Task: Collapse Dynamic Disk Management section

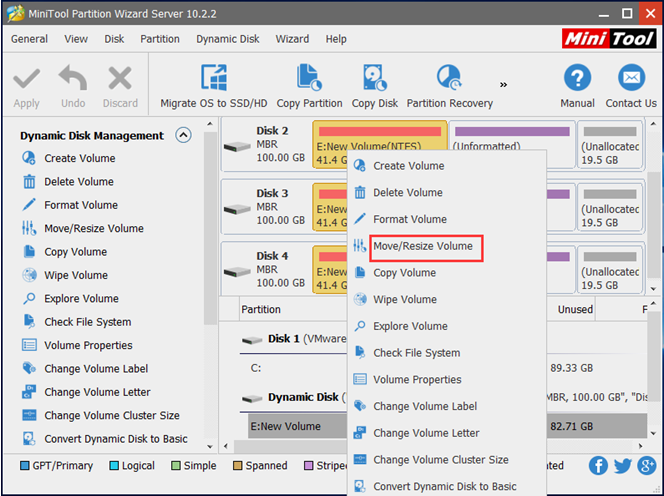Action: [183, 135]
